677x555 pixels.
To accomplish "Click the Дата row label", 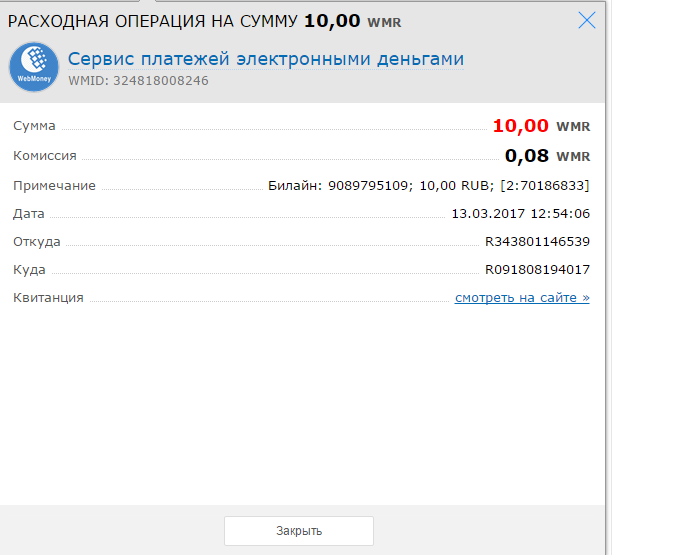I will [x=29, y=214].
